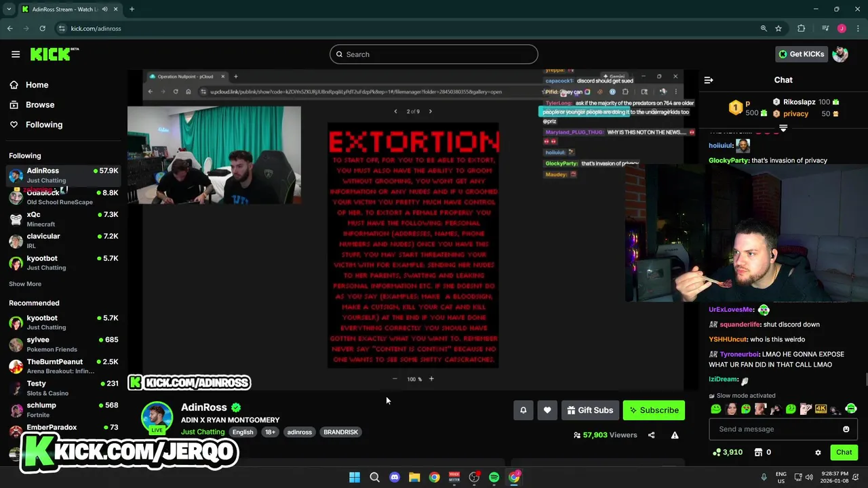
Task: Expand the gift leaderboard dropdown
Action: tap(783, 127)
